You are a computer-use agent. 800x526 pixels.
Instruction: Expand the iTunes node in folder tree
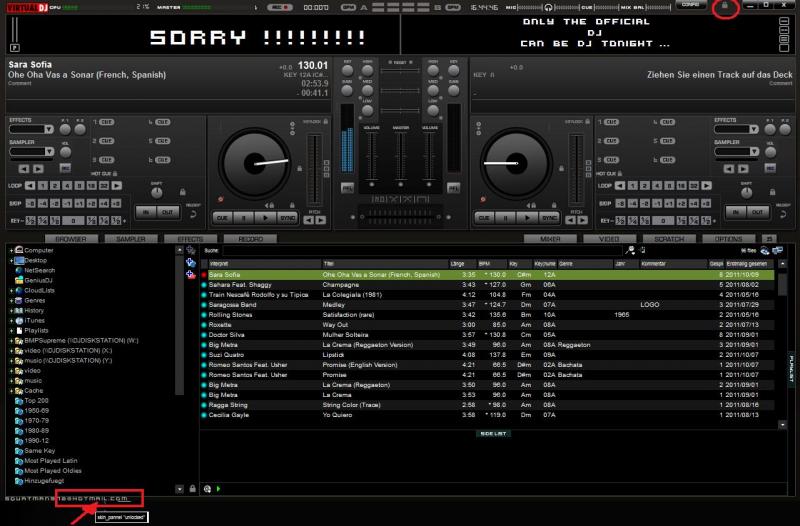(11, 321)
